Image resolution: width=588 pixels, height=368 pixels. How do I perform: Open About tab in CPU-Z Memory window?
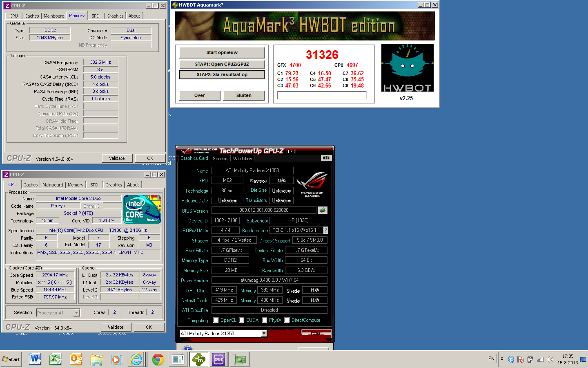pyautogui.click(x=134, y=16)
